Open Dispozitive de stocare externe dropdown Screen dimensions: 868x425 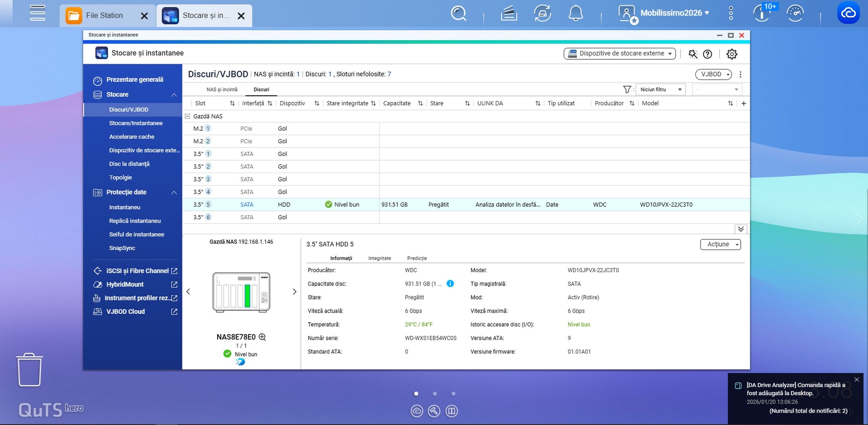620,54
